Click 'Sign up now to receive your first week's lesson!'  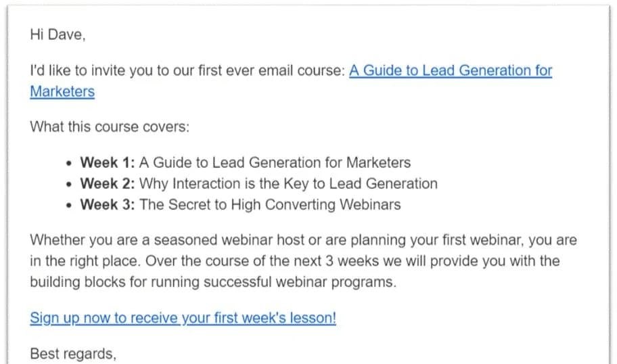click(x=183, y=318)
